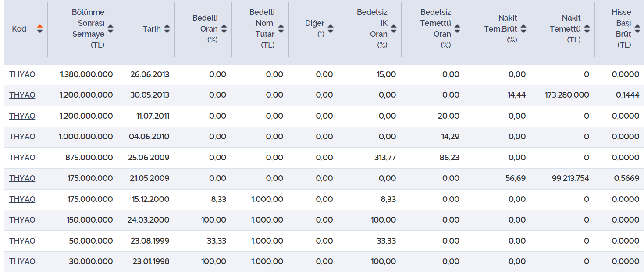
Task: Open the THYAO link in the 30.05.2013 row
Action: [x=22, y=95]
